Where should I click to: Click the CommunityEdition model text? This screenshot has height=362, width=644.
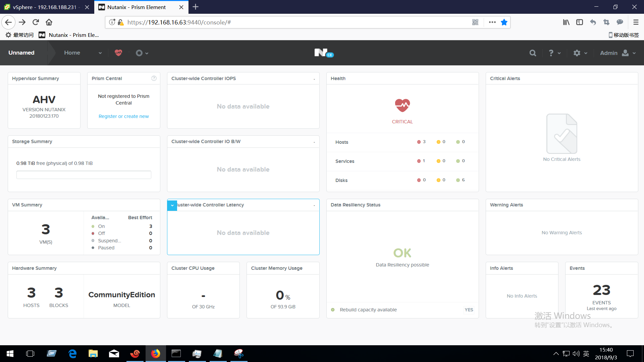tap(121, 295)
